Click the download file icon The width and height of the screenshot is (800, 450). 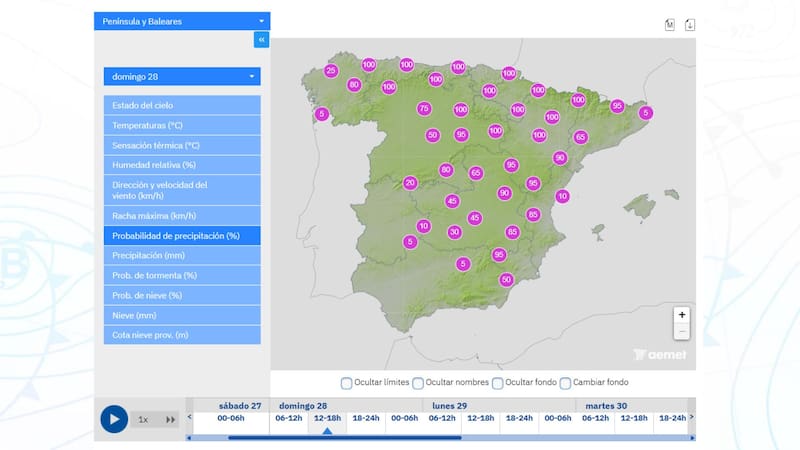[x=689, y=24]
